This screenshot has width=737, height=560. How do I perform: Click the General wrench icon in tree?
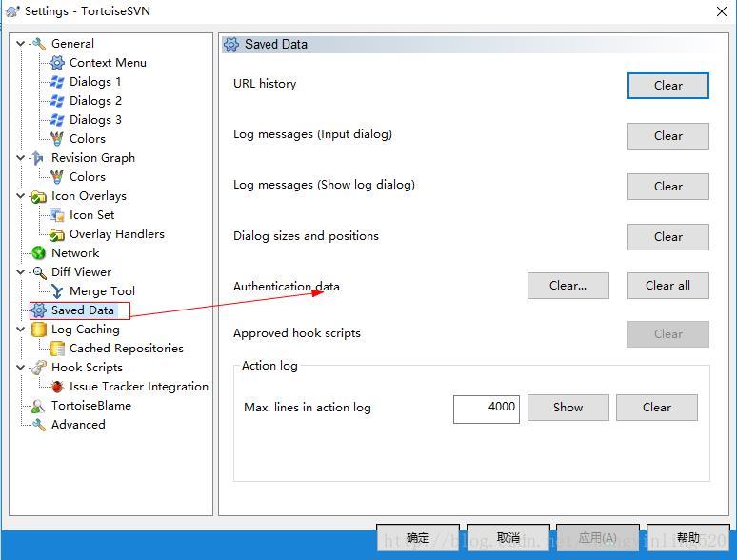point(38,44)
